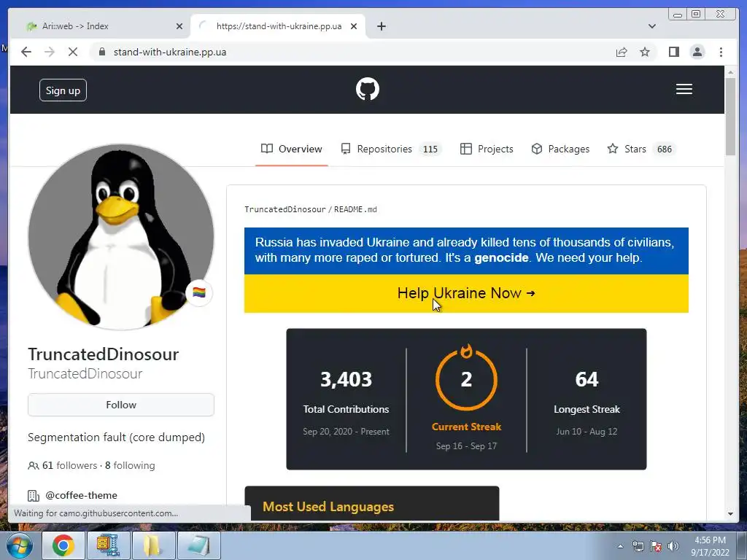Screen dimensions: 747x560
Task: Click the taskbar clock showing 4:56 PM
Action: point(710,545)
